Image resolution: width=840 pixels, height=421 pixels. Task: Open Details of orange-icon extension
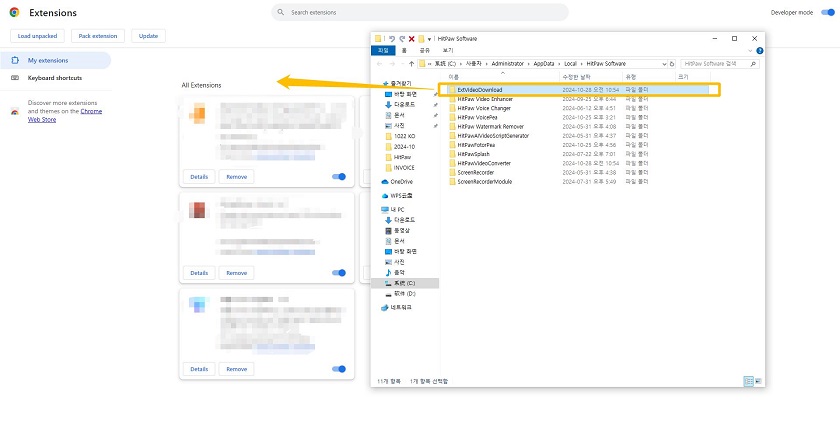pos(199,177)
